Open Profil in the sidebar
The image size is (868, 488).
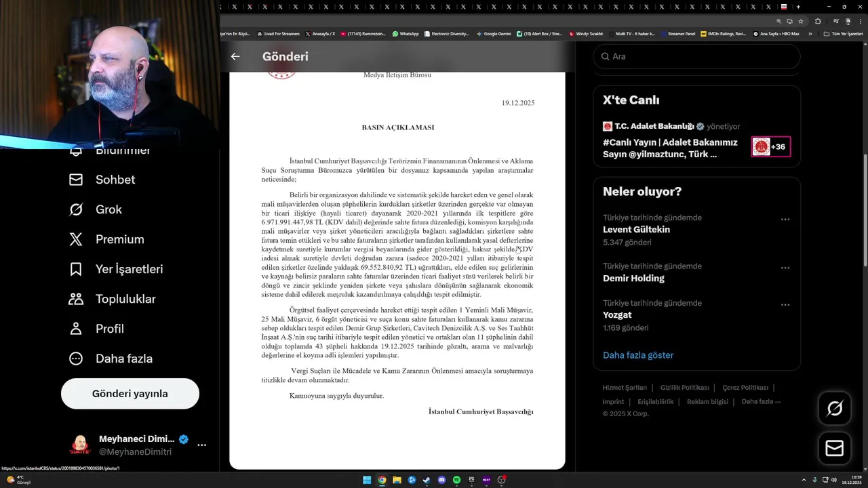point(96,329)
